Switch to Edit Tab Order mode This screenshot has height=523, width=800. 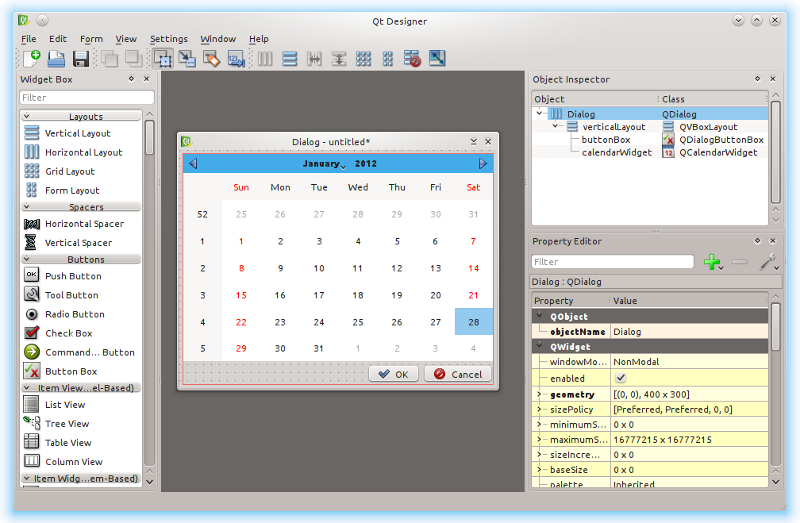coord(236,59)
